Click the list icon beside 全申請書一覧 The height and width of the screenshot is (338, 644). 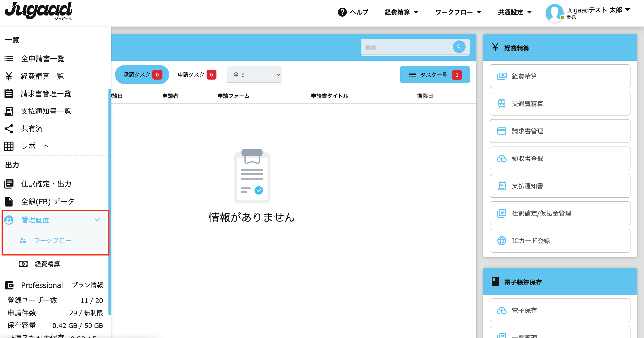[x=9, y=59]
